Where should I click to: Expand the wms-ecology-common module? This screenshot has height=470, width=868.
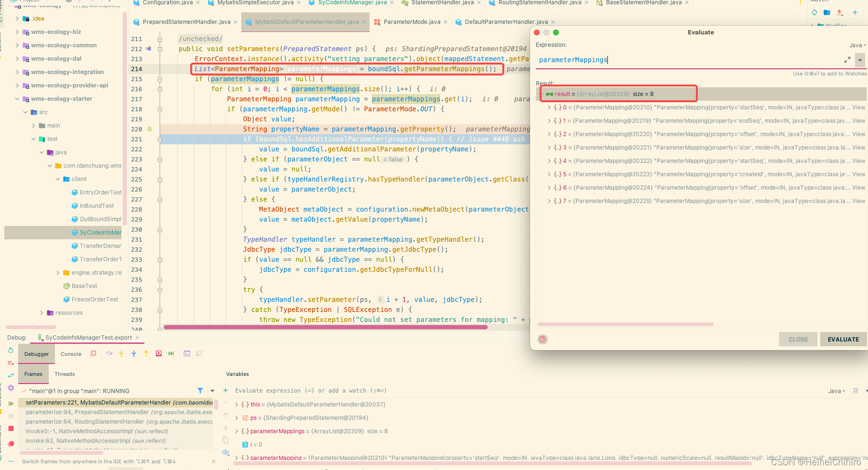pos(17,45)
